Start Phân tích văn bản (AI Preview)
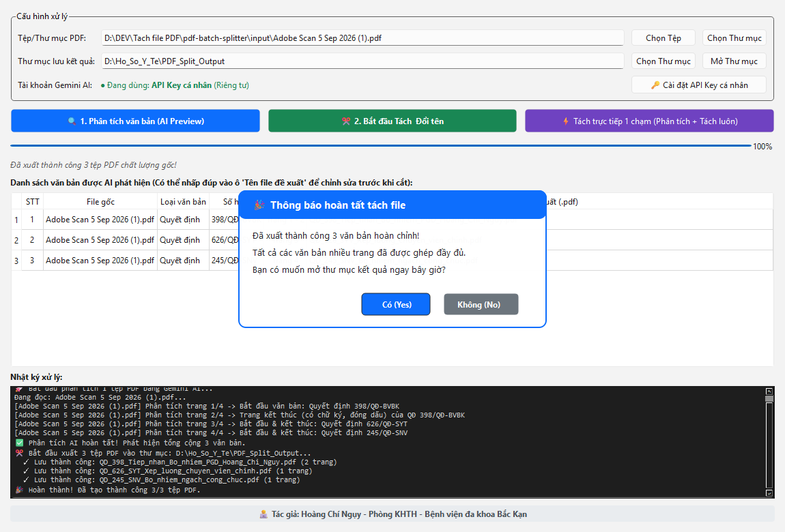This screenshot has width=785, height=532. 135,121
